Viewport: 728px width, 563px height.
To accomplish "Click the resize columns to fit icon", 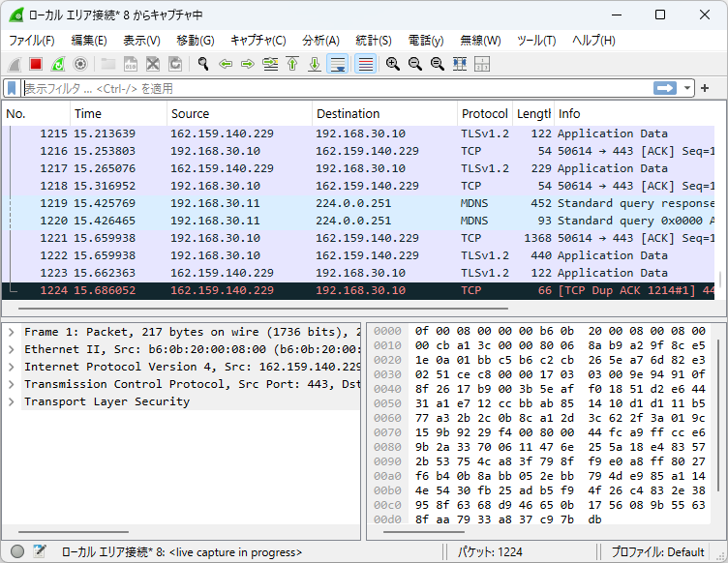I will [460, 64].
